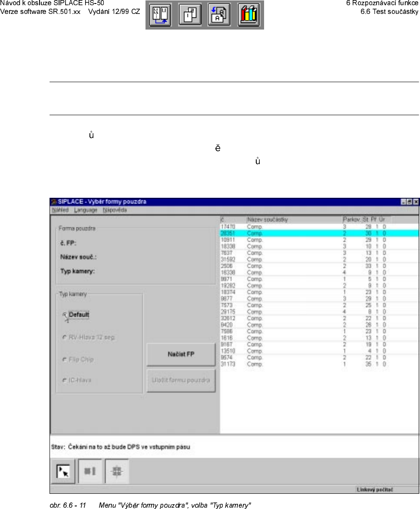Screen dimensions: 420x509
Task: Click the Stav status message text
Action: click(121, 447)
